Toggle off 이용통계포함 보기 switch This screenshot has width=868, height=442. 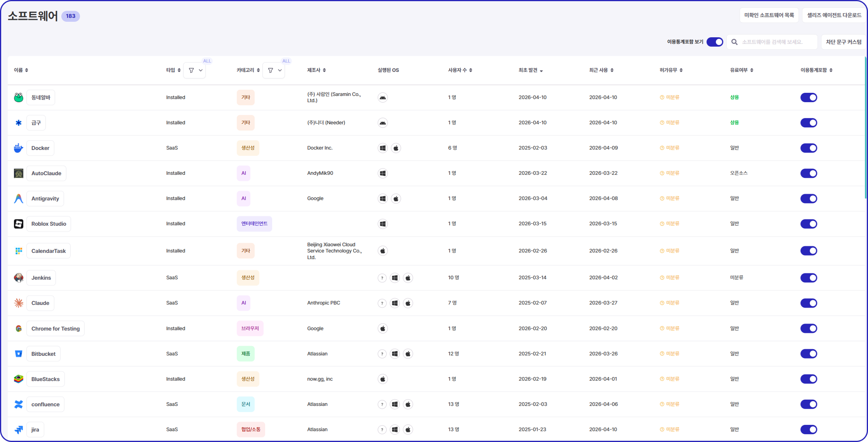[x=714, y=42]
